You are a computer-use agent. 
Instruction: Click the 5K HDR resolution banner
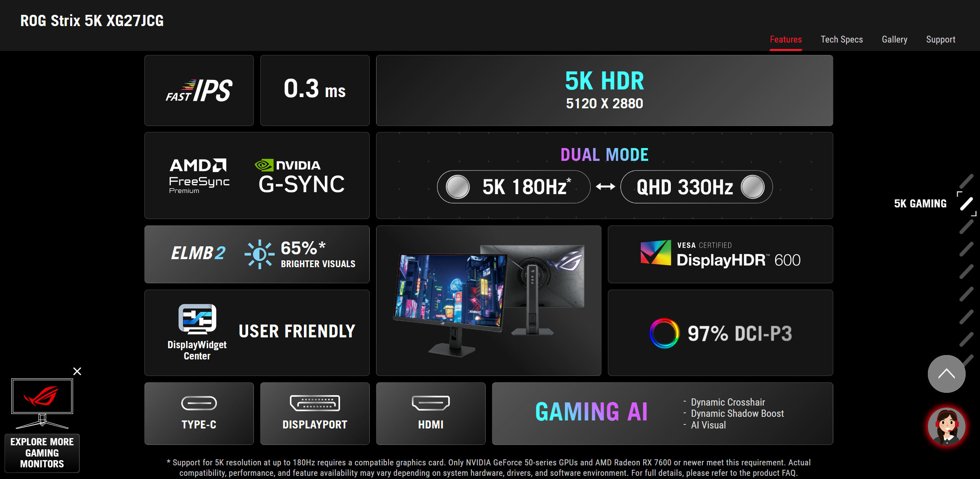click(x=604, y=90)
